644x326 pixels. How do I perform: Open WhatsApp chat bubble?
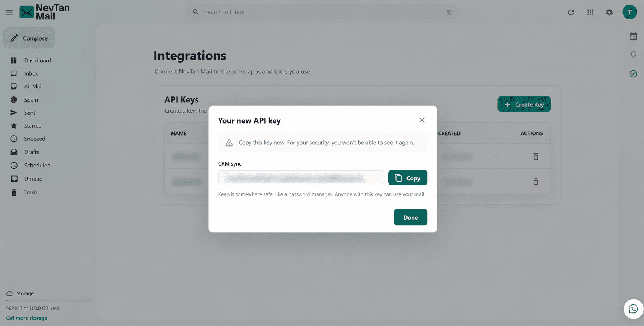633,309
